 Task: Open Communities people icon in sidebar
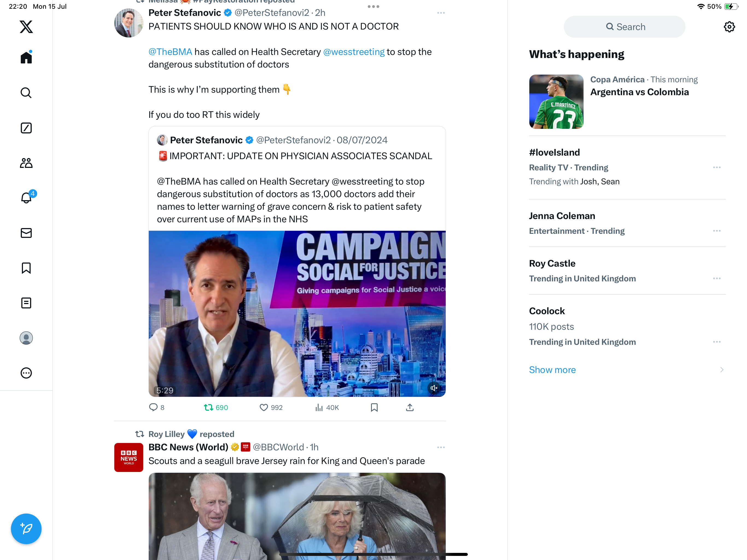pyautogui.click(x=26, y=163)
